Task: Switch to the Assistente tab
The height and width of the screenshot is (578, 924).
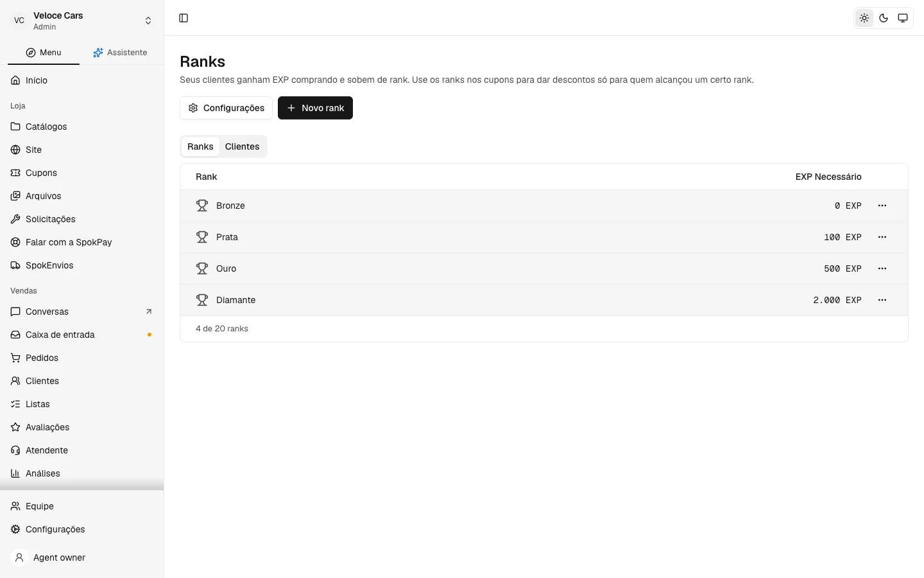Action: coord(120,53)
